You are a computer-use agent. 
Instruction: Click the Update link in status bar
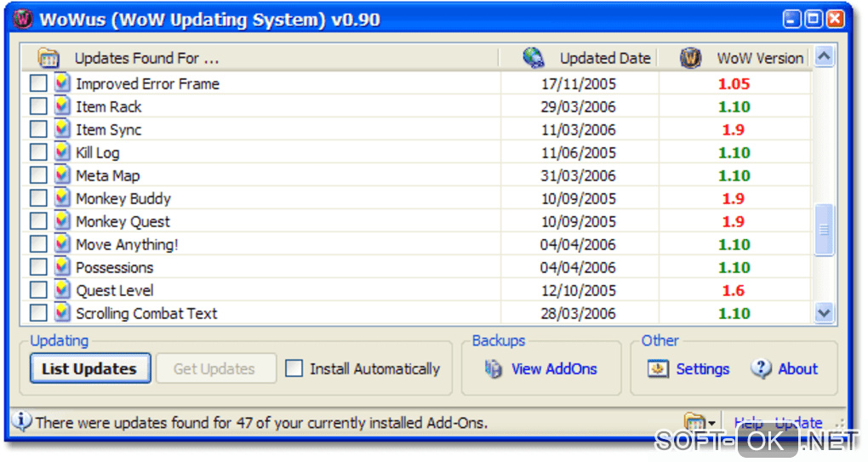pos(798,423)
